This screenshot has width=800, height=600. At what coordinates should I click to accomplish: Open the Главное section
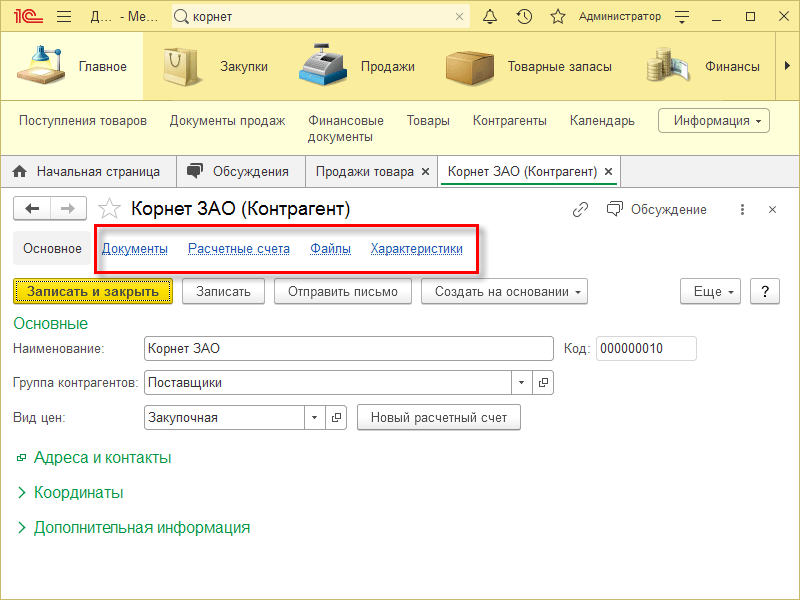pos(72,66)
